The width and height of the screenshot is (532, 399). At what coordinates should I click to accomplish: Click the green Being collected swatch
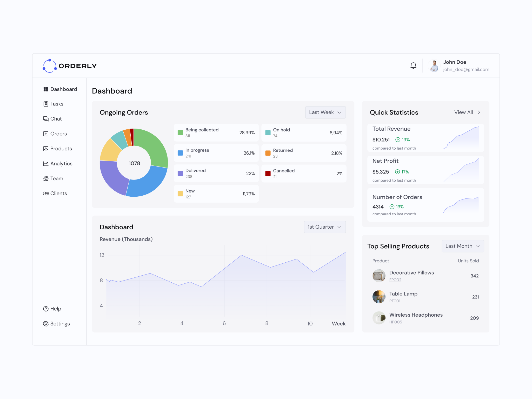pos(180,133)
